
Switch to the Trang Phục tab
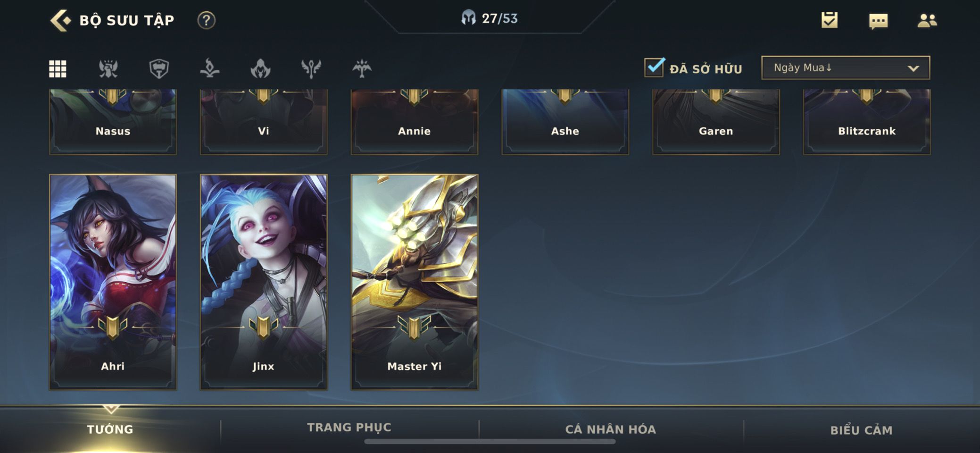coord(349,428)
